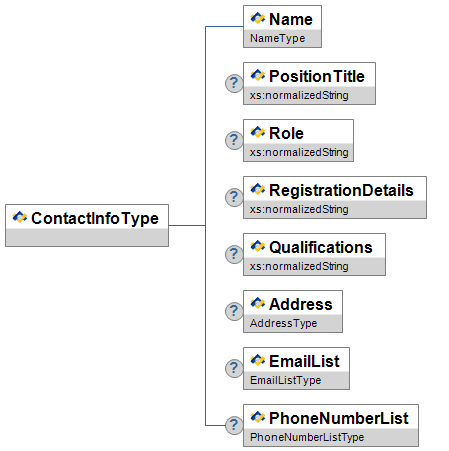
Task: Open the NameType type label
Action: coord(278,38)
